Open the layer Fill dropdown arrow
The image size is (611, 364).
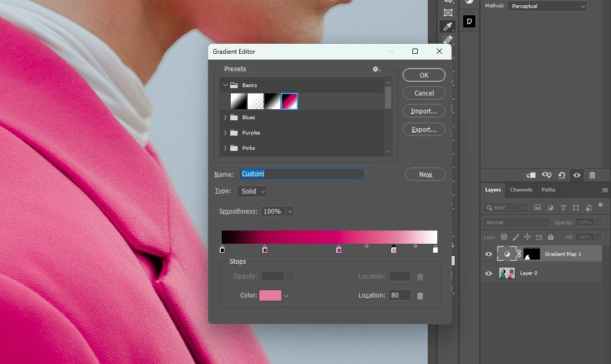[x=598, y=237]
